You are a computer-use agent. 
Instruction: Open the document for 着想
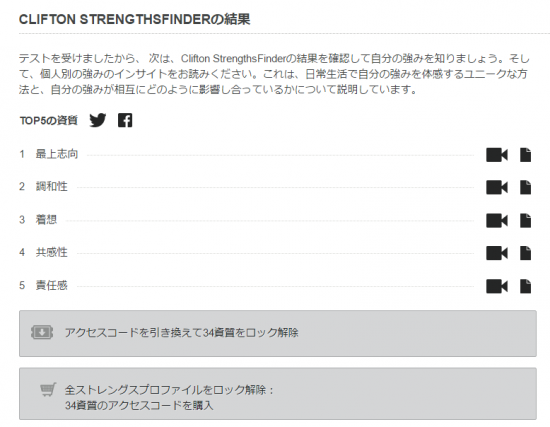tap(525, 221)
